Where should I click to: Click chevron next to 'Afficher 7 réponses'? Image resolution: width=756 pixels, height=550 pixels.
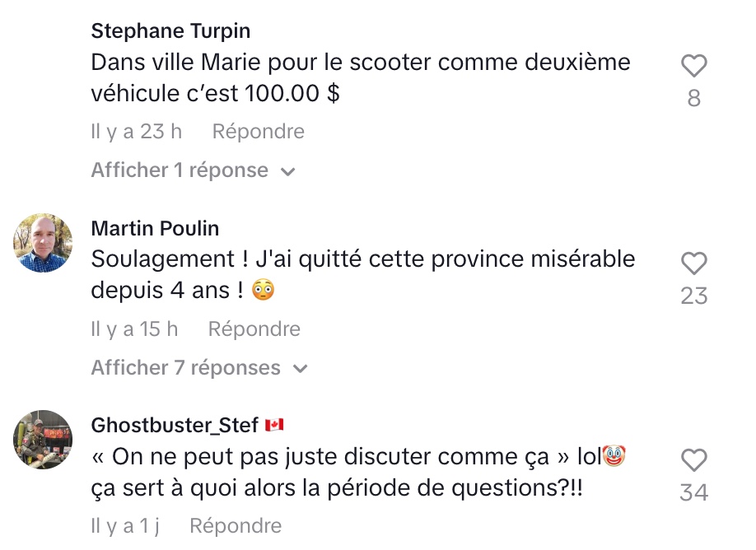click(301, 369)
